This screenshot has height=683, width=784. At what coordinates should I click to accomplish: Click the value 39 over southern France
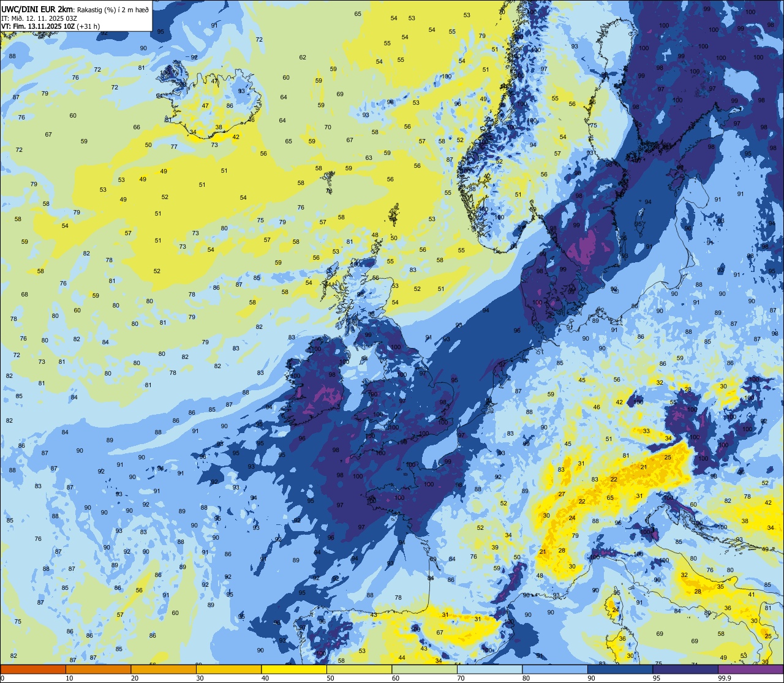coord(495,548)
